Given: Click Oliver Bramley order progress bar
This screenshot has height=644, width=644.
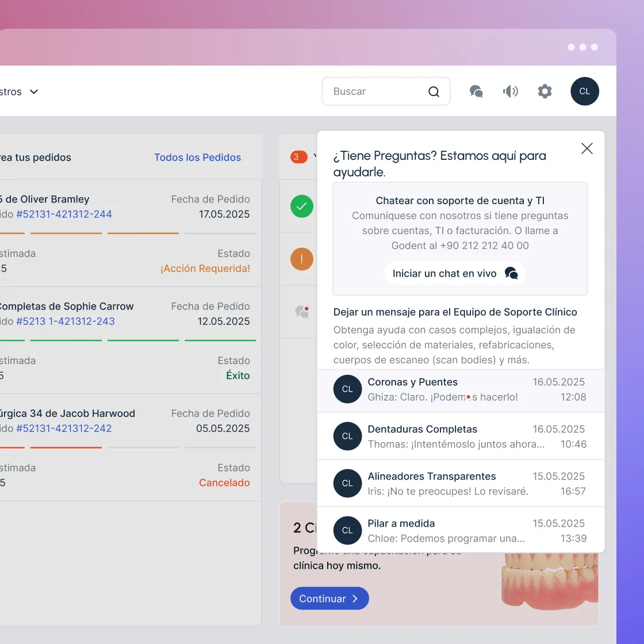Looking at the screenshot, I should tap(128, 233).
